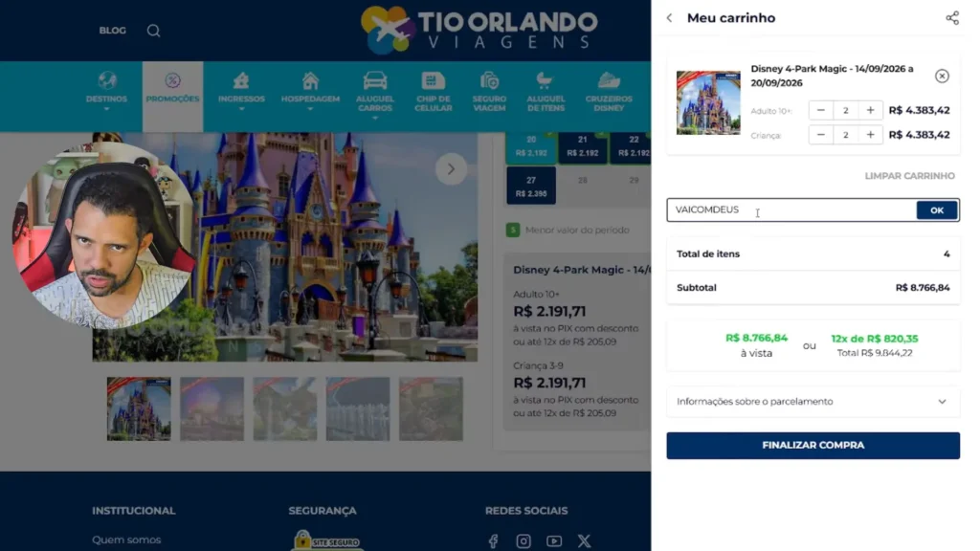Decrease the Adulto 10+ quantity
The image size is (980, 551).
[820, 111]
